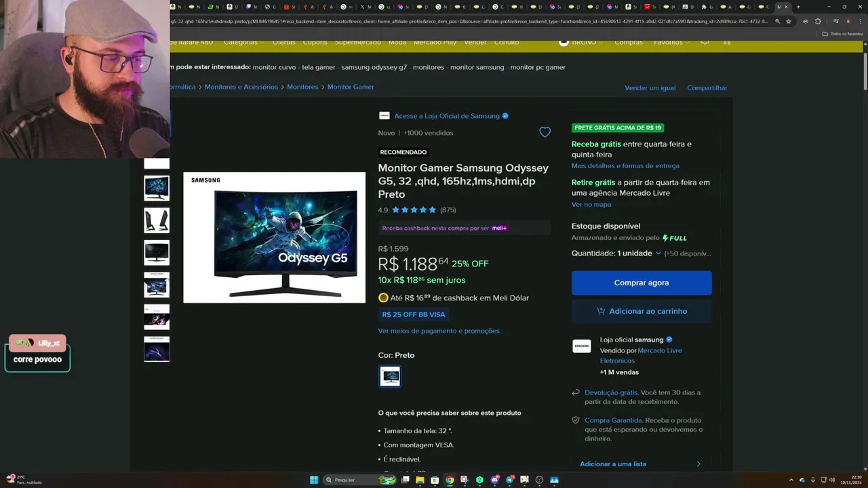Click Ver no mapa link
Screen dimensions: 868x488
(591, 204)
